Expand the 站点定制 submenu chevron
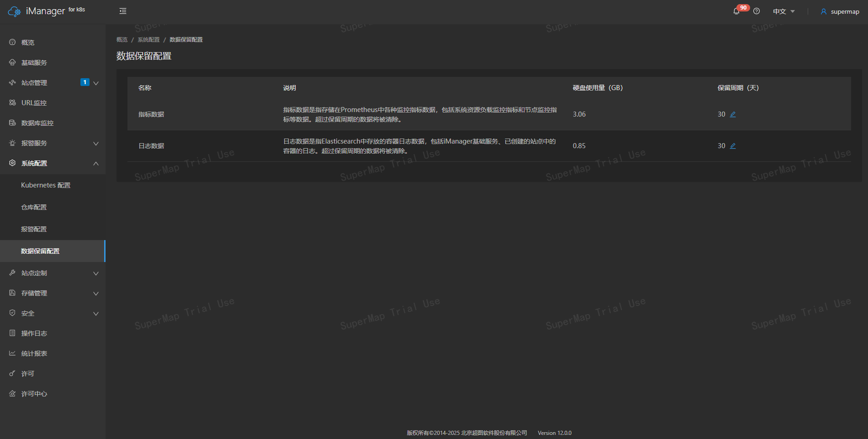This screenshot has height=439, width=868. coord(96,273)
